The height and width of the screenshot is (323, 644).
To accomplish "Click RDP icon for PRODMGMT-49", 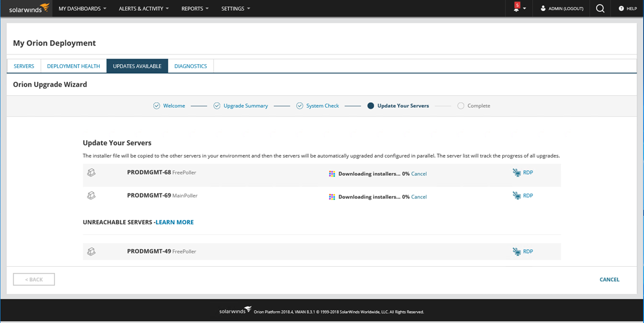I will point(517,251).
